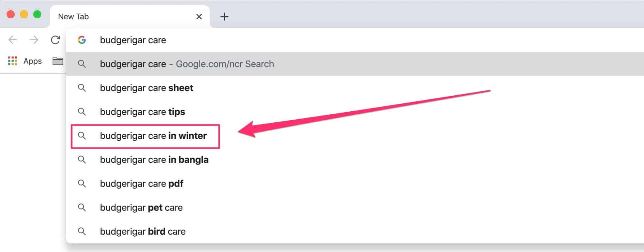
Task: Close the New Tab tab
Action: click(x=199, y=17)
